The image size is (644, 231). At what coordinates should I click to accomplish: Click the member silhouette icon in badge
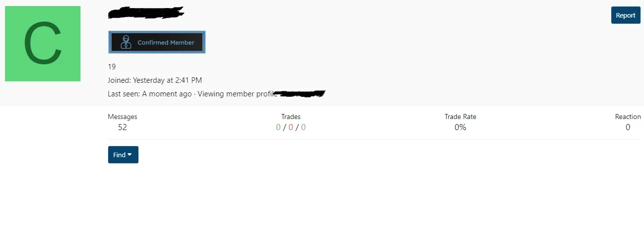pyautogui.click(x=126, y=42)
